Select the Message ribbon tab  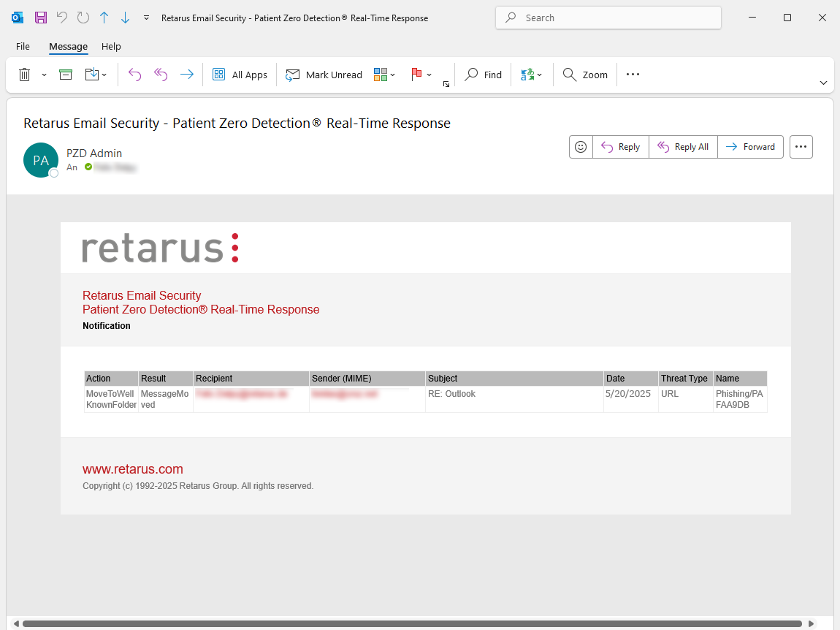click(68, 47)
